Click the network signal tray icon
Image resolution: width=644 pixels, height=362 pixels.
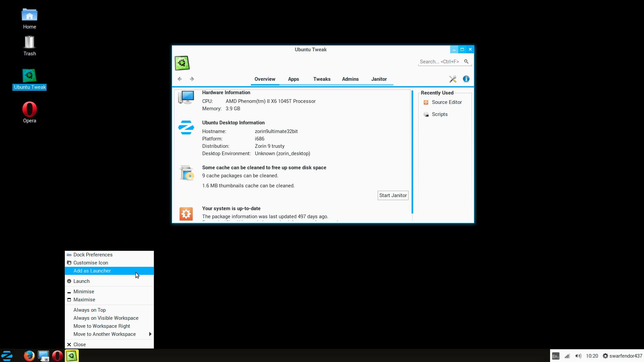567,356
